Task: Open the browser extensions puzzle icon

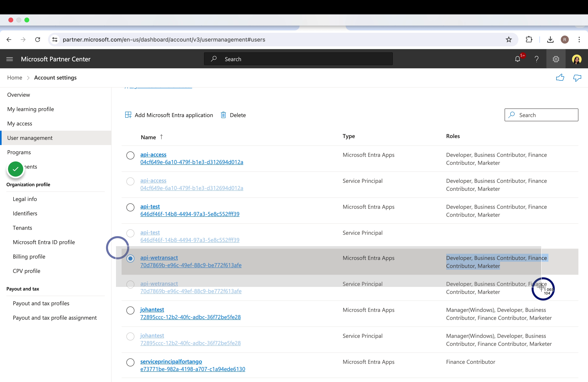Action: 529,40
